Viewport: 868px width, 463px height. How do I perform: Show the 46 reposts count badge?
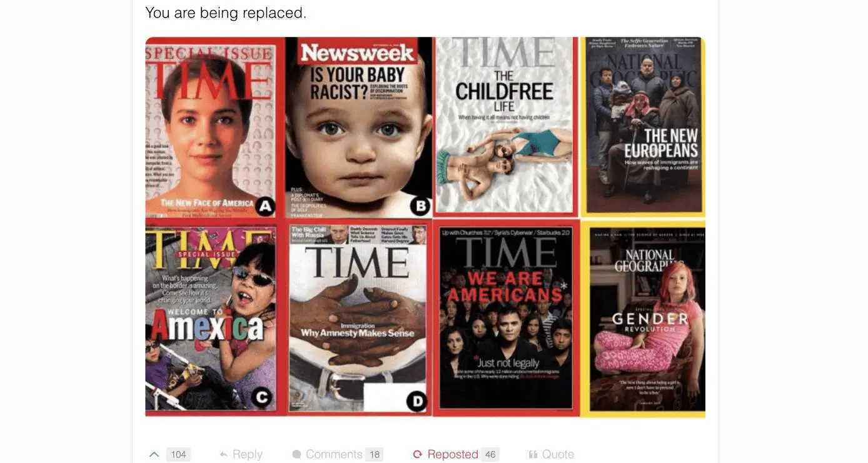490,455
